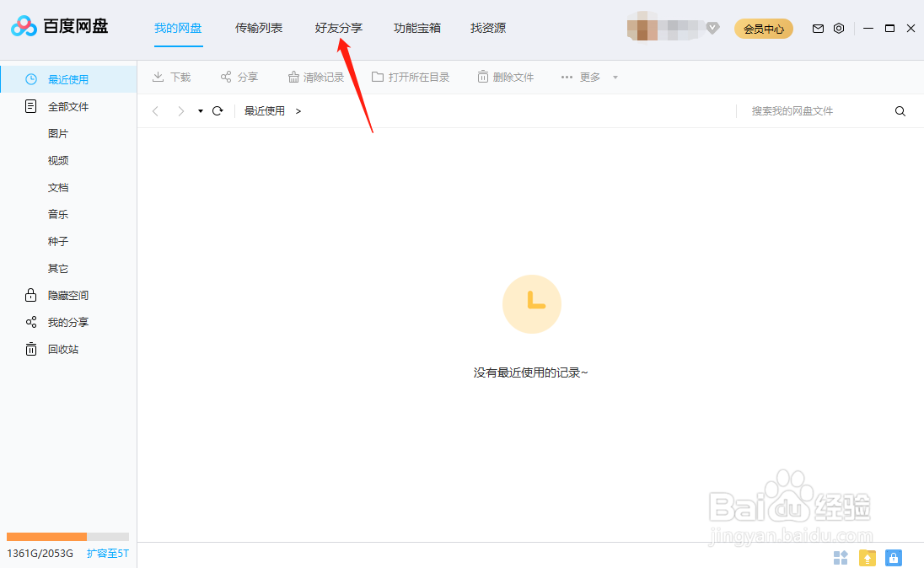
Task: Switch to the 好友分享 tab
Action: [337, 28]
